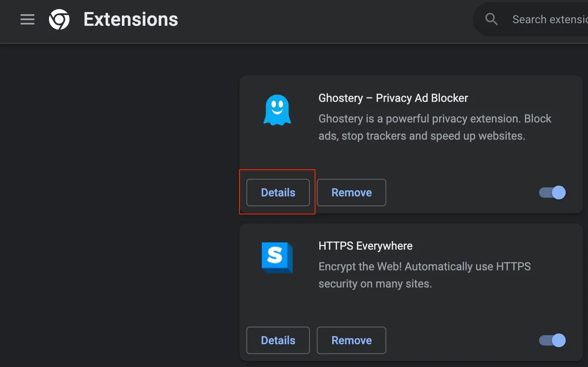
Task: Click the Encrypt the Web description text
Action: [x=424, y=275]
